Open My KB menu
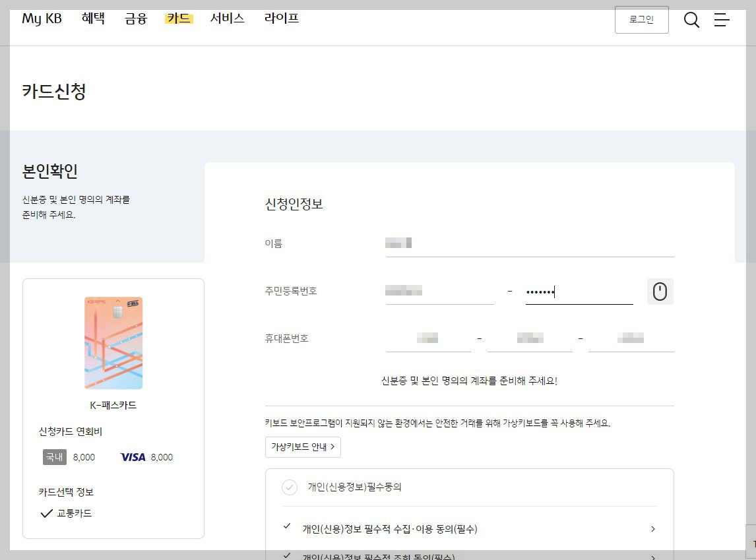 [x=42, y=18]
